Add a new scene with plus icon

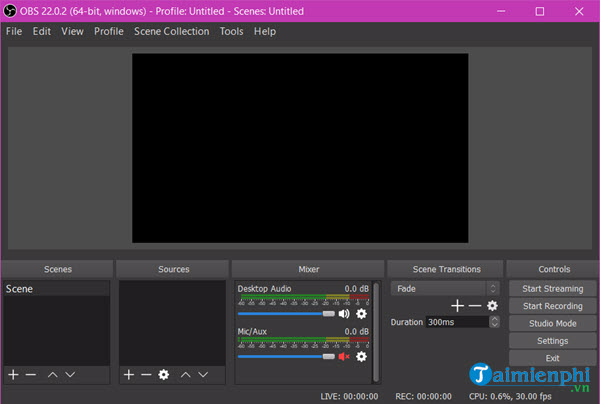click(13, 375)
